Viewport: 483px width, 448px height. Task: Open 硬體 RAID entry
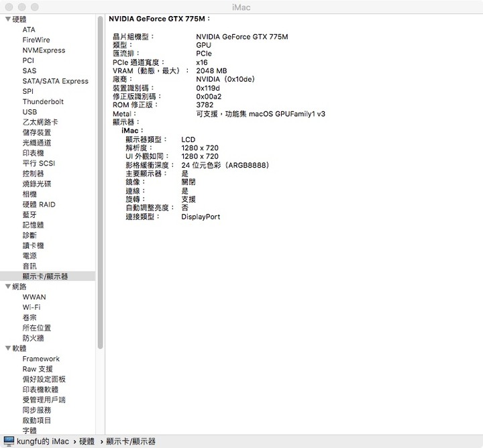coord(39,205)
